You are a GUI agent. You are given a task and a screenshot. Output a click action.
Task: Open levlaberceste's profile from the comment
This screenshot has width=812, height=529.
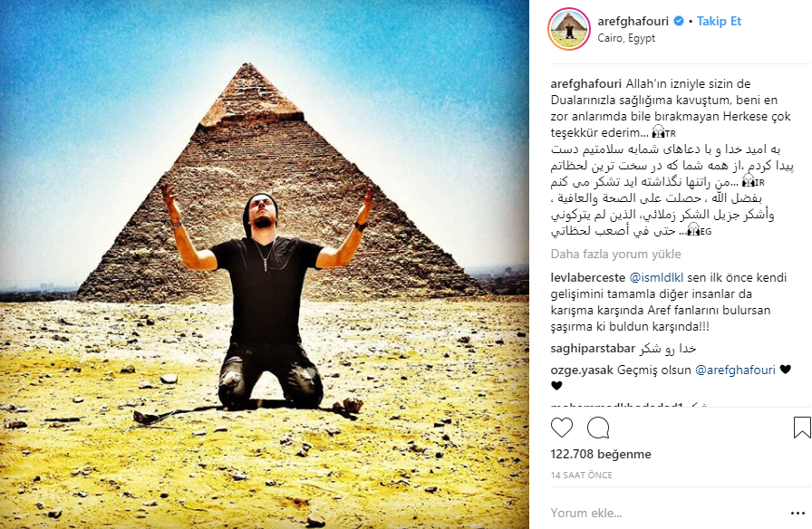pyautogui.click(x=588, y=277)
